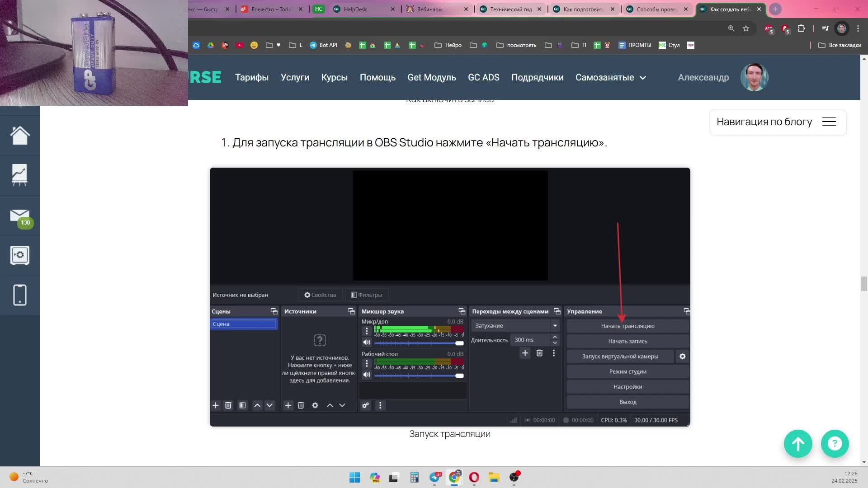
Task: Open the L bookmarks folder
Action: tap(296, 45)
